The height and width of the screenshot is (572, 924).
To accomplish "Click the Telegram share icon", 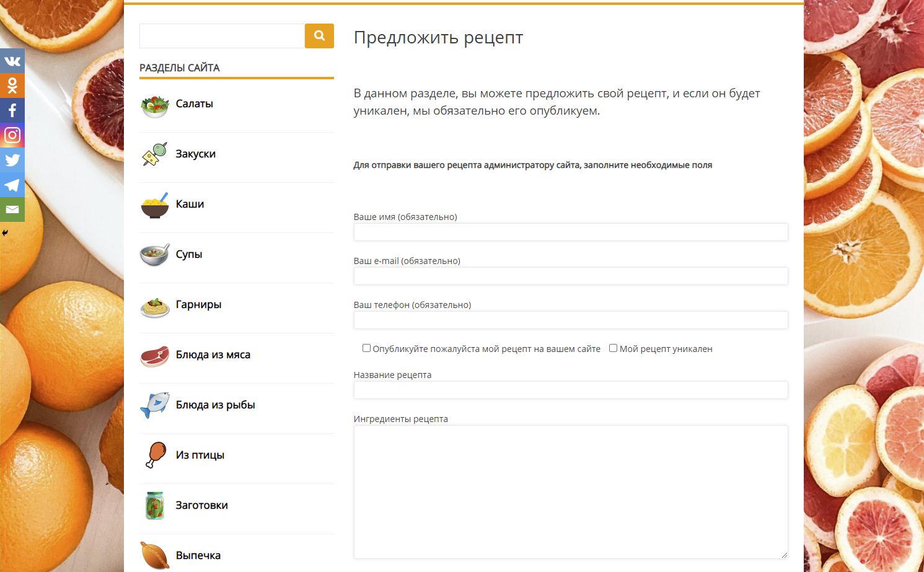I will (12, 185).
